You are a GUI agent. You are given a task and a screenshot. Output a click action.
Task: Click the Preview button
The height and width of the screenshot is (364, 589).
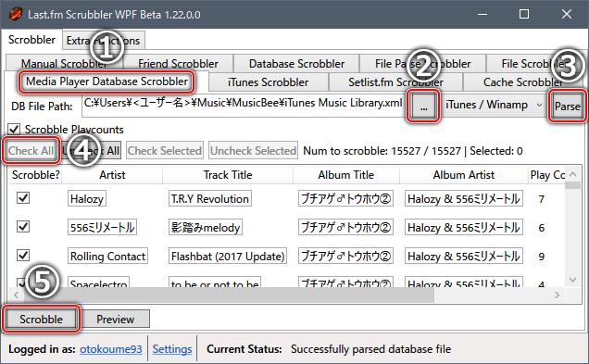(x=116, y=319)
